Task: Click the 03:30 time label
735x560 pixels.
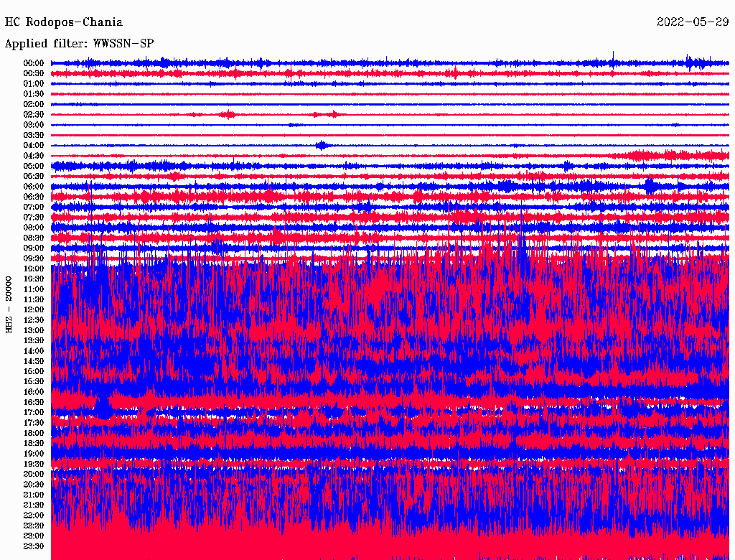Action: (34, 135)
